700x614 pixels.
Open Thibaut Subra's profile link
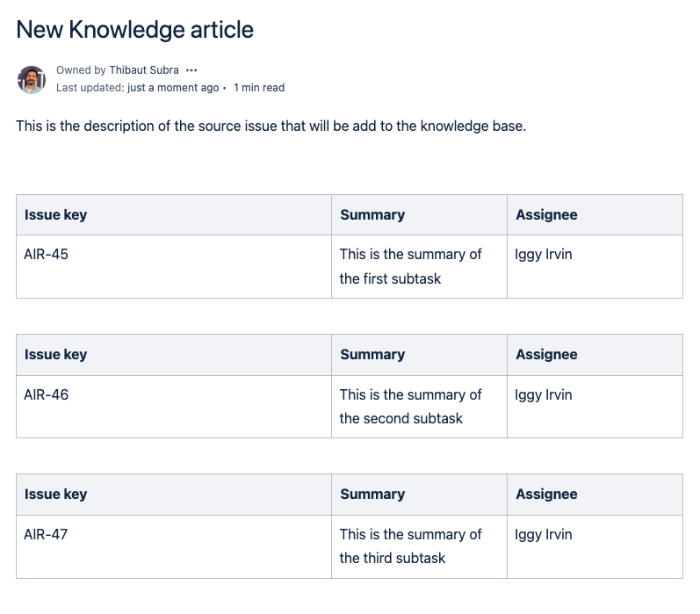[144, 70]
